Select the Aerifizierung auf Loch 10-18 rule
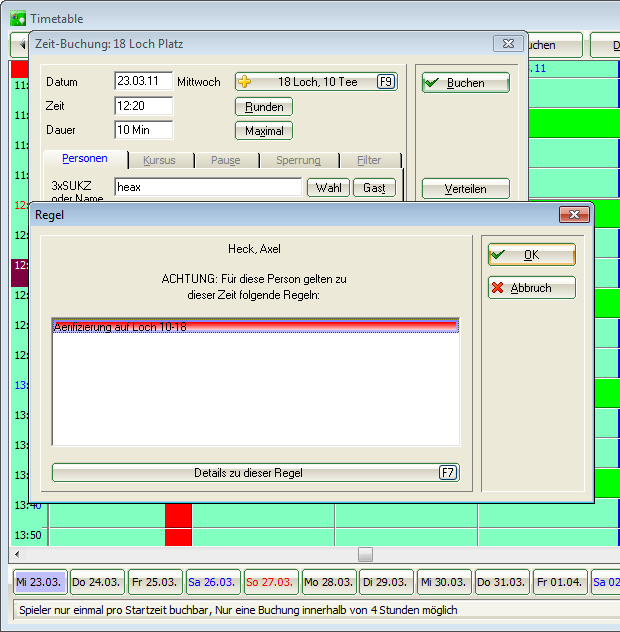Screen dimensions: 620x632 [x=255, y=326]
